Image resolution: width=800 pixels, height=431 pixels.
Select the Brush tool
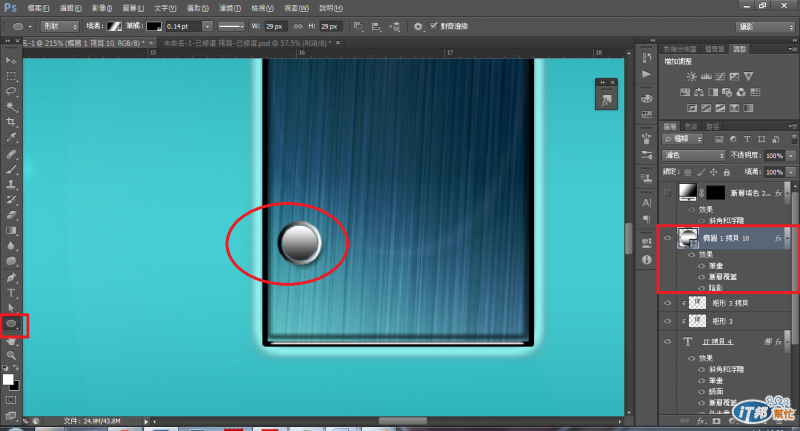11,169
